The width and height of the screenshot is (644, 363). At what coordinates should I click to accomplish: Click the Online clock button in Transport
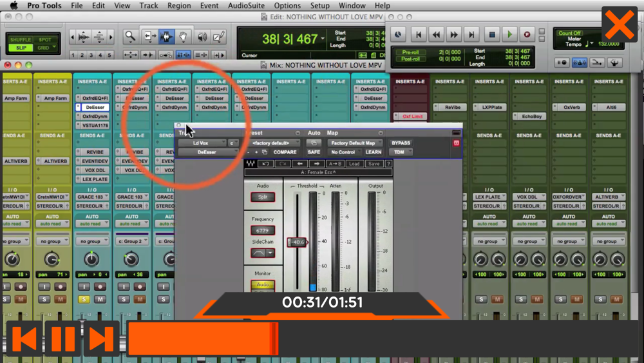click(398, 35)
